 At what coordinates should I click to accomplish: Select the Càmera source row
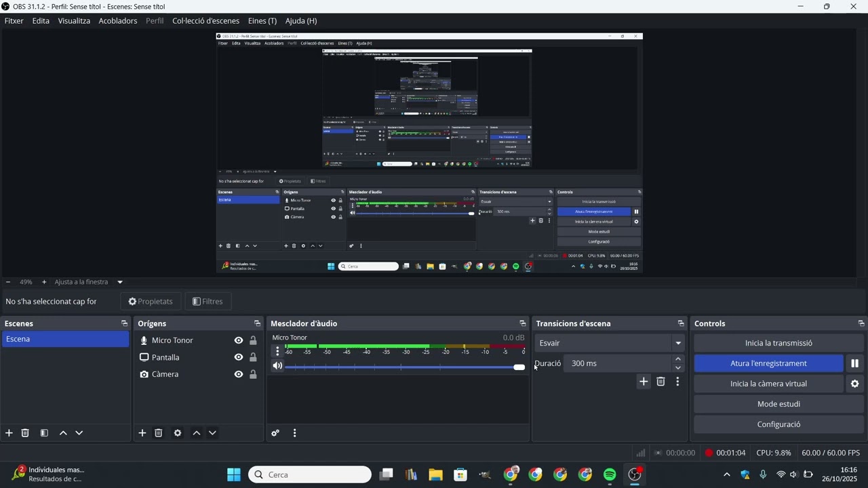197,374
